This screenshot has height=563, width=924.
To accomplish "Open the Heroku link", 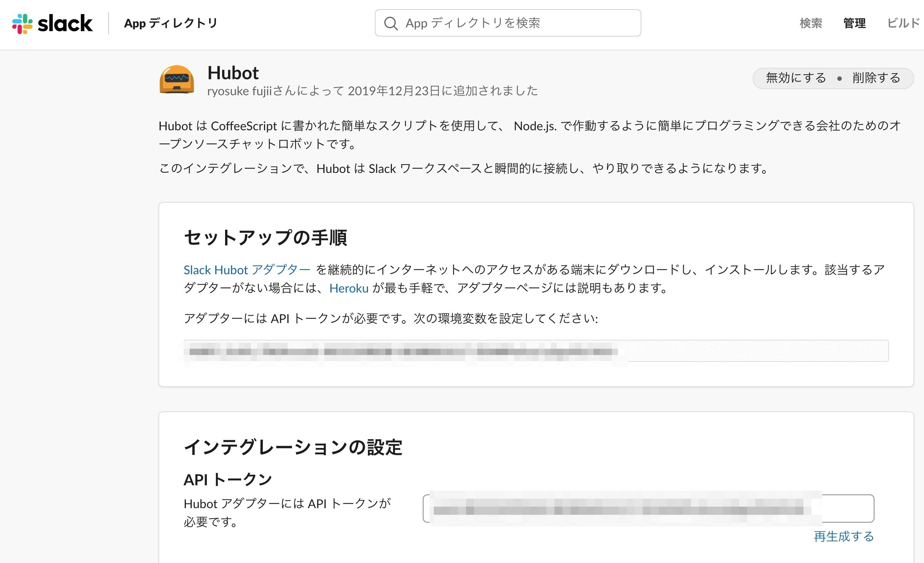I will 348,288.
